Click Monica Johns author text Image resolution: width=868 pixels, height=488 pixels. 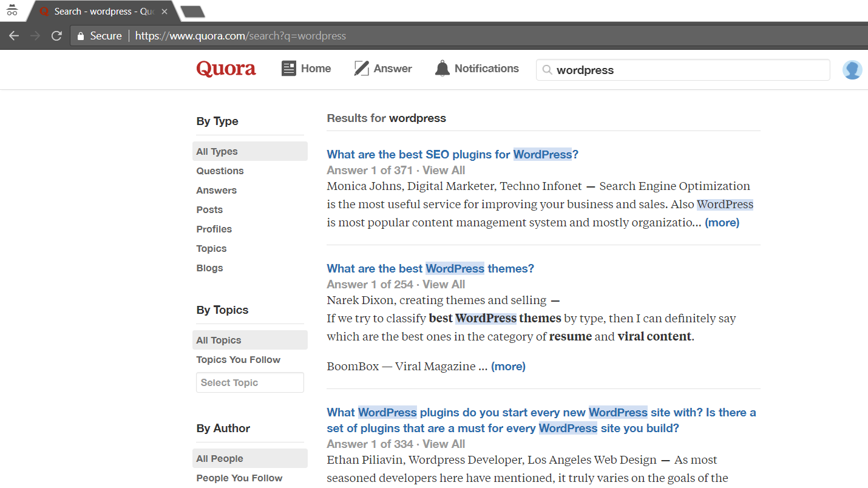click(x=364, y=186)
